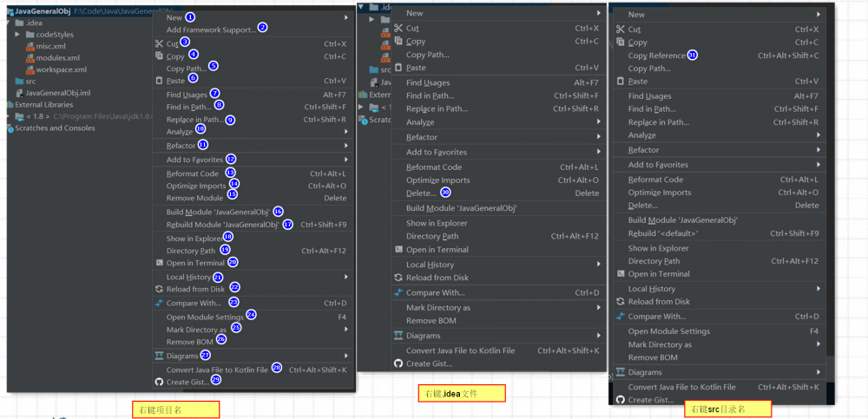Select JavaGeneralObj project root row

point(79,11)
